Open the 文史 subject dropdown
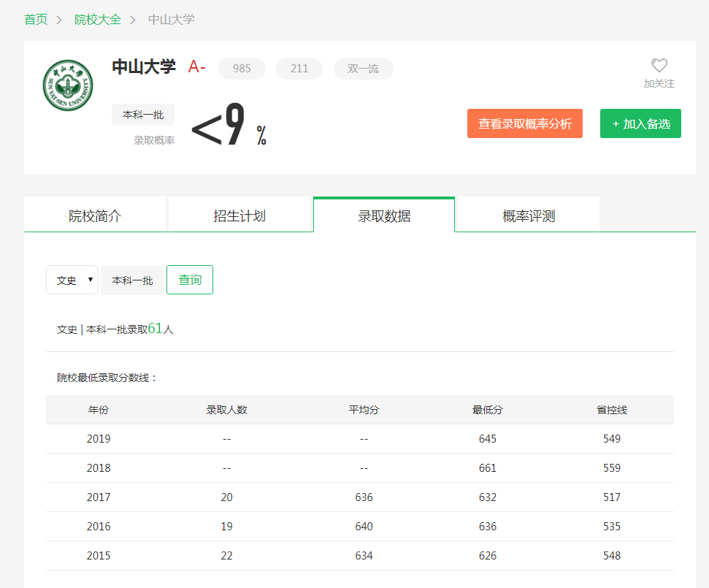709x588 pixels. [x=72, y=280]
